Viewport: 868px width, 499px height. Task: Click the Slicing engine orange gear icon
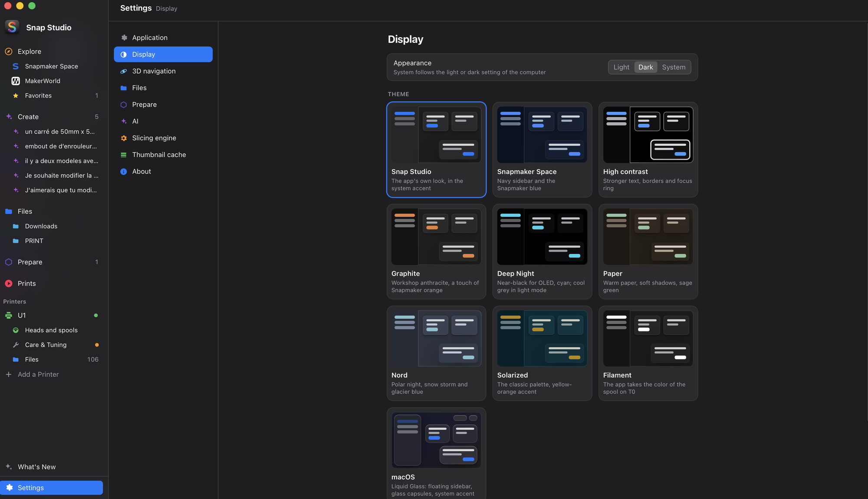tap(124, 138)
